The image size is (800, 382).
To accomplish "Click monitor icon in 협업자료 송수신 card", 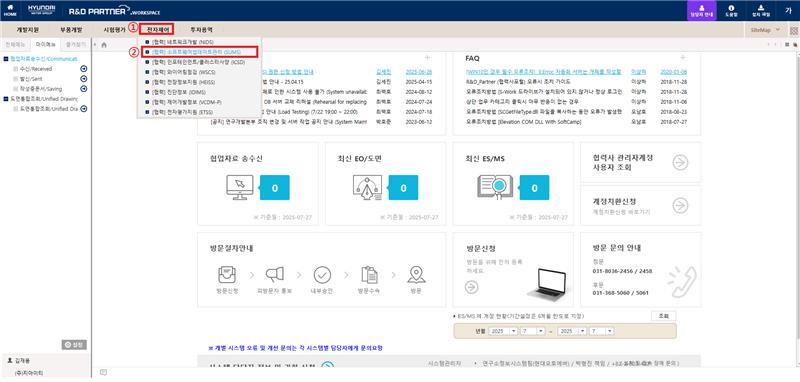I will (x=239, y=187).
